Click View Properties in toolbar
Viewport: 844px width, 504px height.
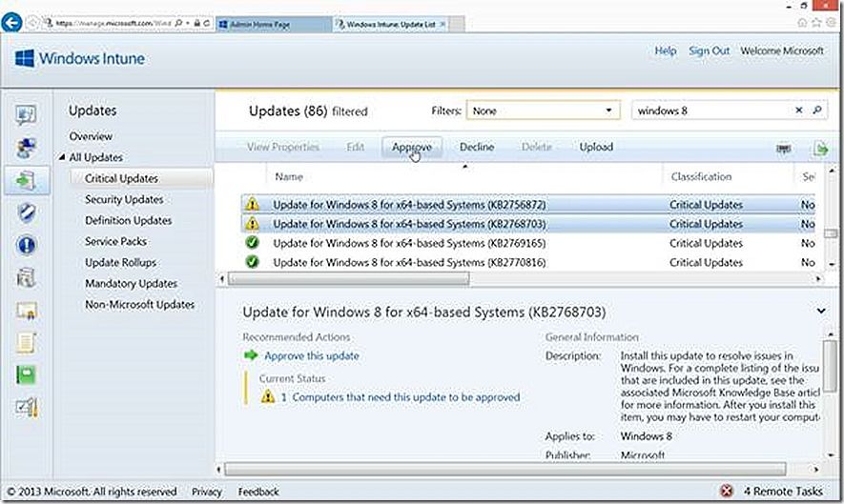pos(283,147)
